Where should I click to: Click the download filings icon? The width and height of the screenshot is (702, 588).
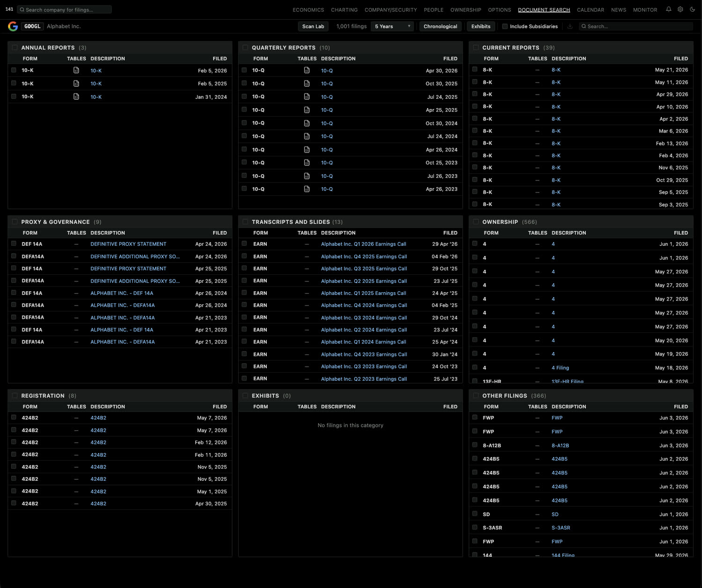(570, 26)
